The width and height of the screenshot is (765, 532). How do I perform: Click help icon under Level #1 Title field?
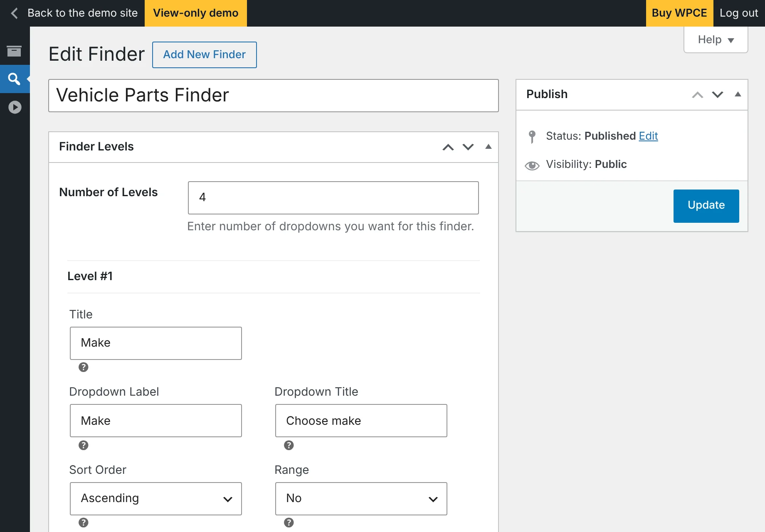coord(84,367)
